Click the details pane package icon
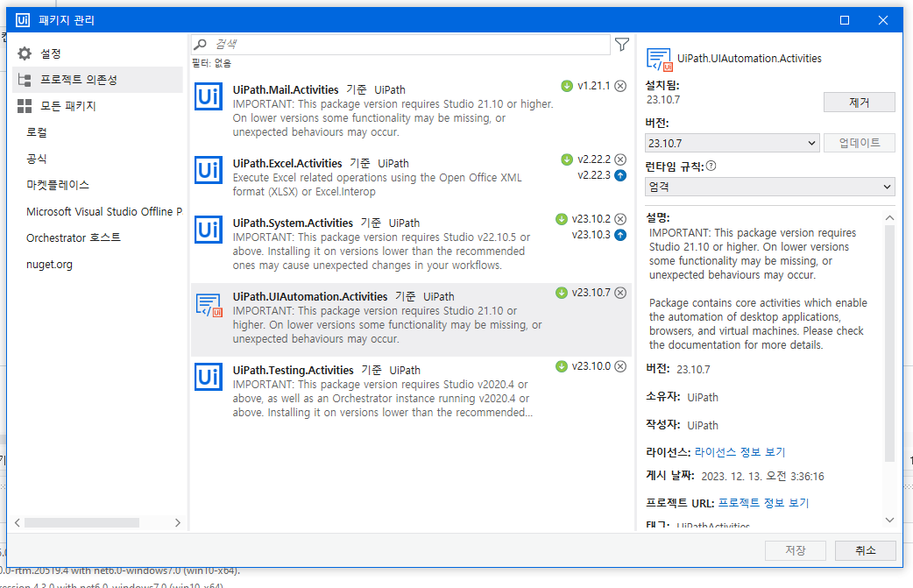 pos(659,60)
